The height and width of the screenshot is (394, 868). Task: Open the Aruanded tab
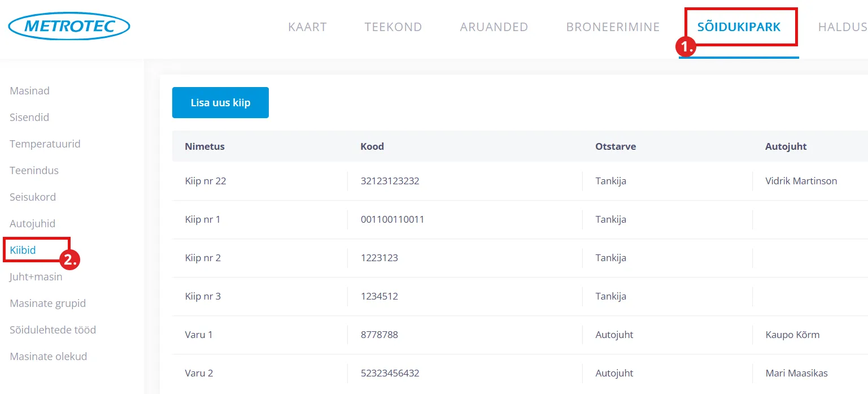click(x=494, y=27)
